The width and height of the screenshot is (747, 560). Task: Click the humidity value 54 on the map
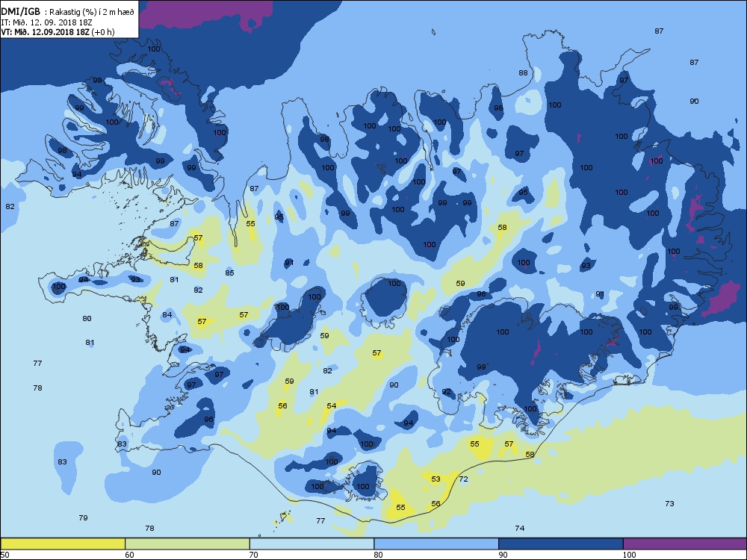click(332, 405)
